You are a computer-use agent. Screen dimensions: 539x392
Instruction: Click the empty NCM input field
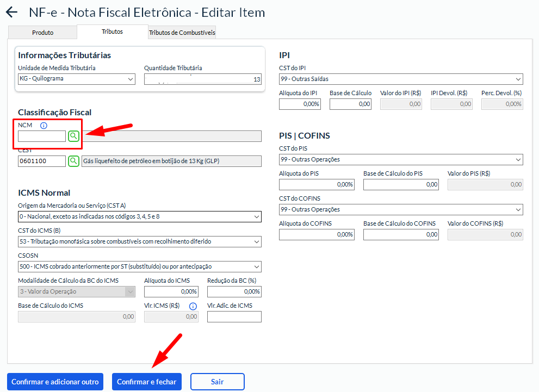click(x=42, y=136)
